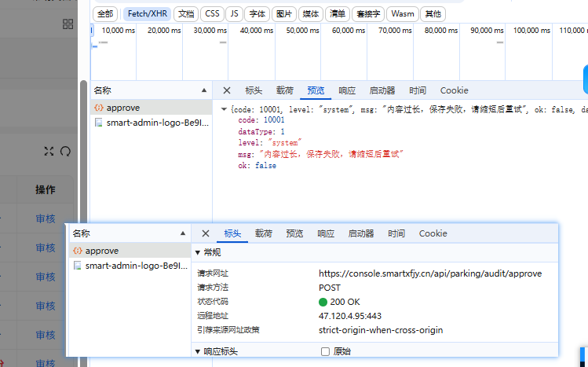Close the lower request details pane
Viewport: 588px width, 367px height.
[x=206, y=233]
